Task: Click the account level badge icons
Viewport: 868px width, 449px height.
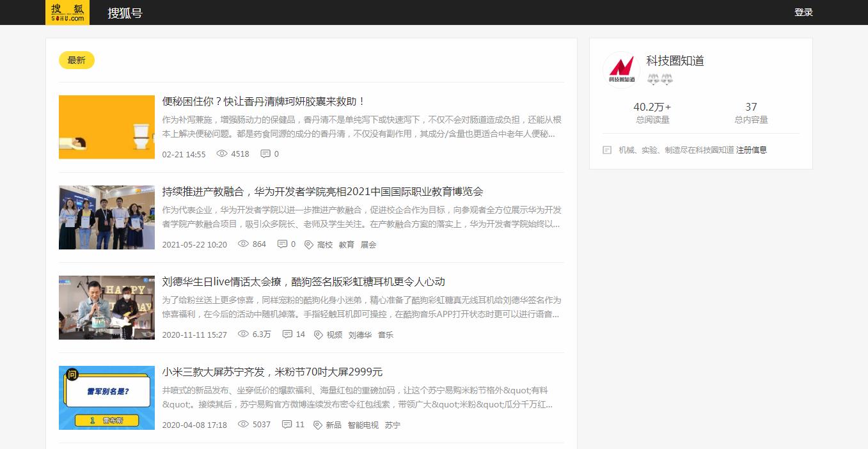Action: tap(660, 79)
